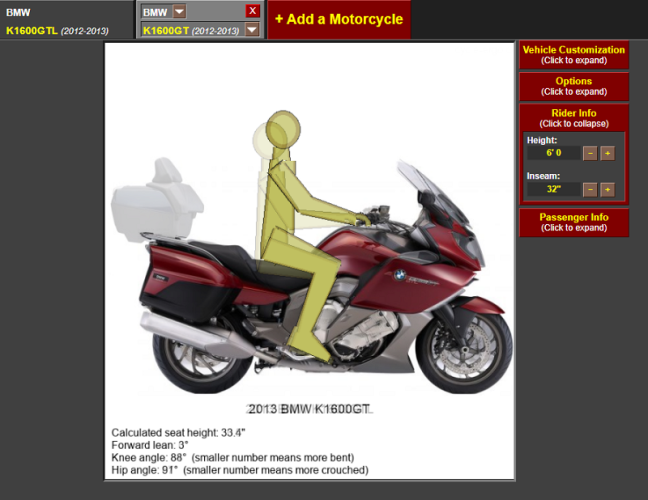
Task: Click the Add a Motorcycle button
Action: pyautogui.click(x=339, y=19)
